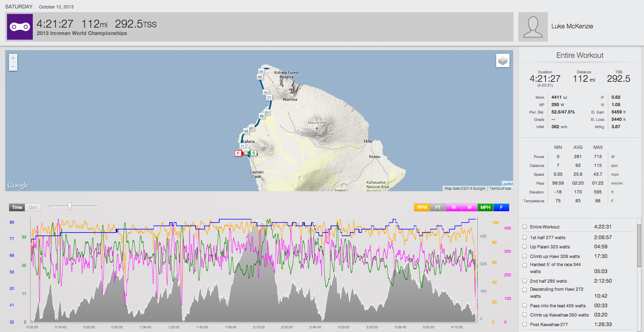This screenshot has width=644, height=332.
Task: Zoom out on the map
Action: click(13, 67)
